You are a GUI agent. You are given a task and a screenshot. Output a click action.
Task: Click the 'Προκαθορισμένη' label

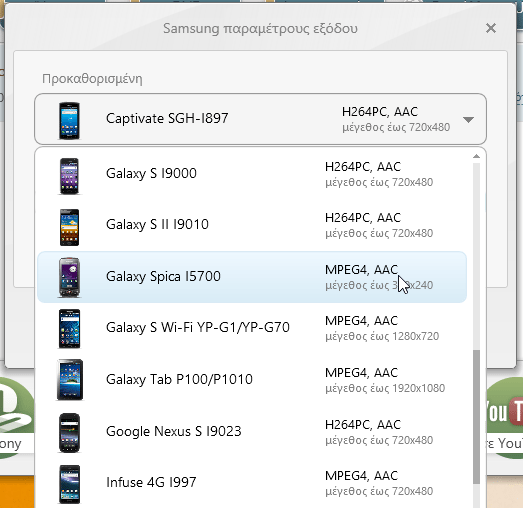[x=92, y=79]
